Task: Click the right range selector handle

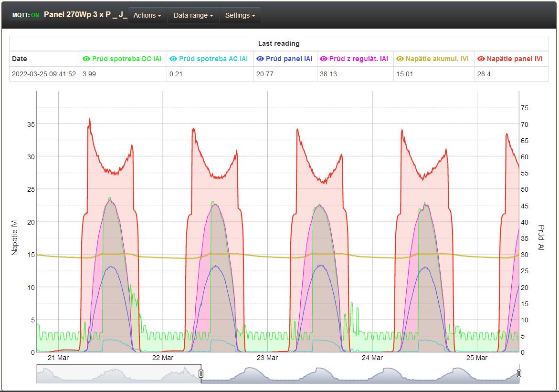Action: pos(519,373)
